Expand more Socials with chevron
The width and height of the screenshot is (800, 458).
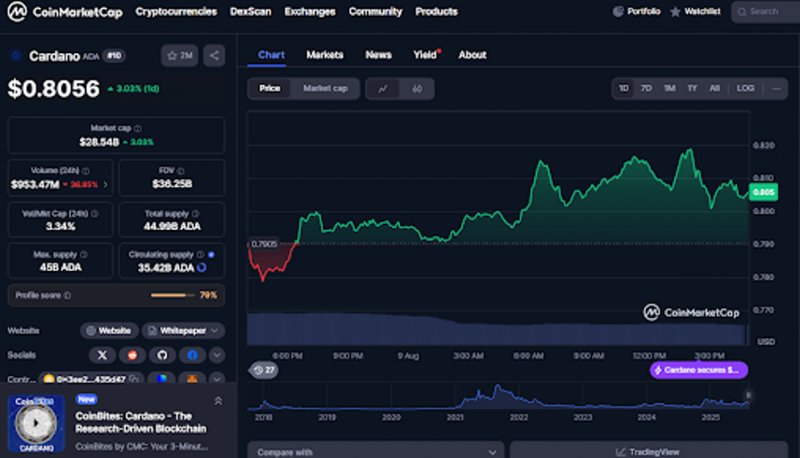pyautogui.click(x=217, y=355)
